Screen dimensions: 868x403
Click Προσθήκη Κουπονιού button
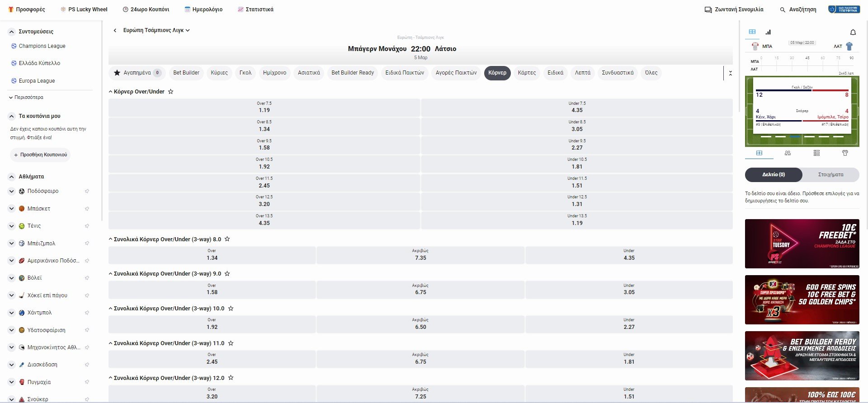pyautogui.click(x=40, y=155)
